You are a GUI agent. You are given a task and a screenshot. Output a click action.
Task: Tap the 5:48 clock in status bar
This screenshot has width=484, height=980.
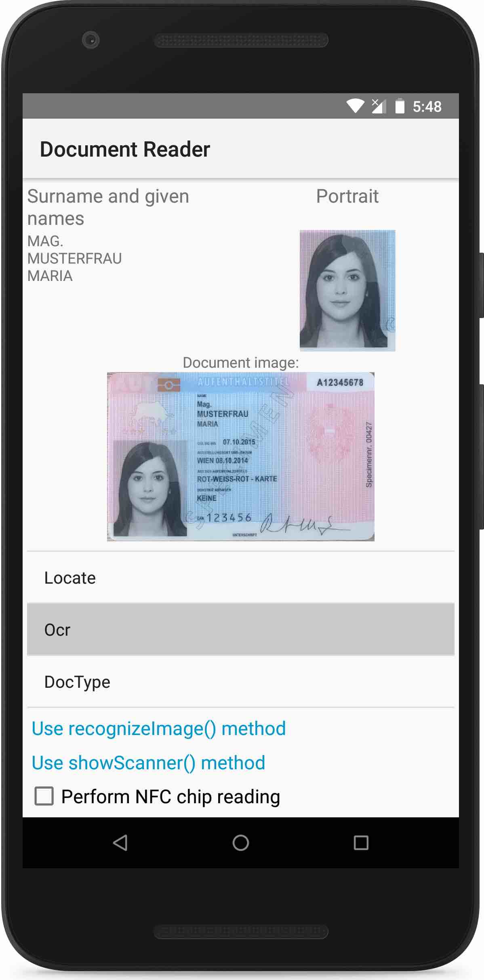pos(427,107)
